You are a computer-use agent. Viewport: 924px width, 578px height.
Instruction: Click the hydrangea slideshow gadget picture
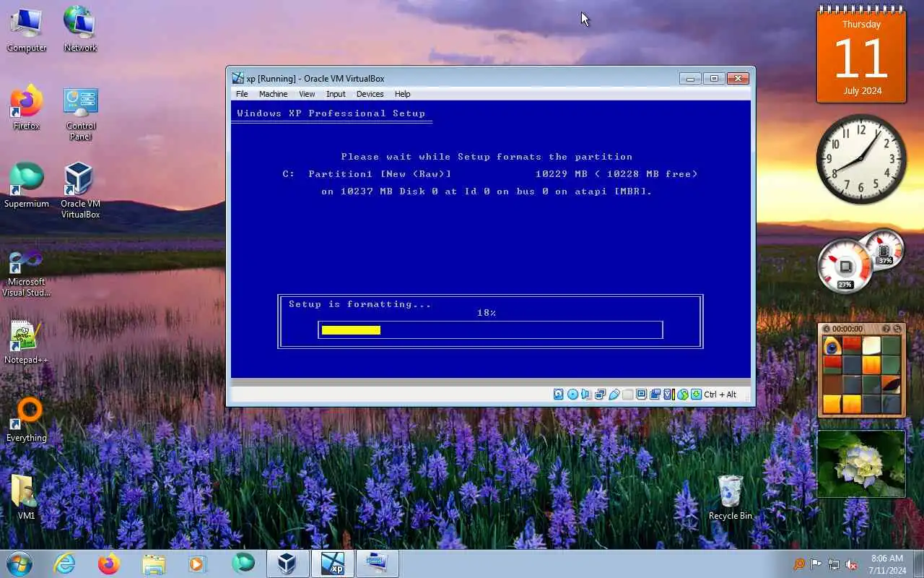861,465
